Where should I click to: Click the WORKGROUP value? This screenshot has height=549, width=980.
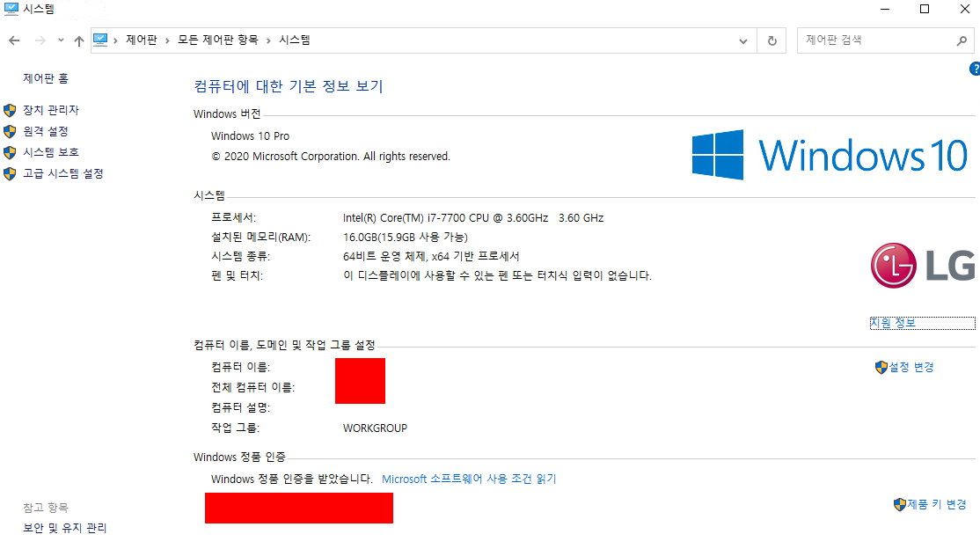point(375,428)
